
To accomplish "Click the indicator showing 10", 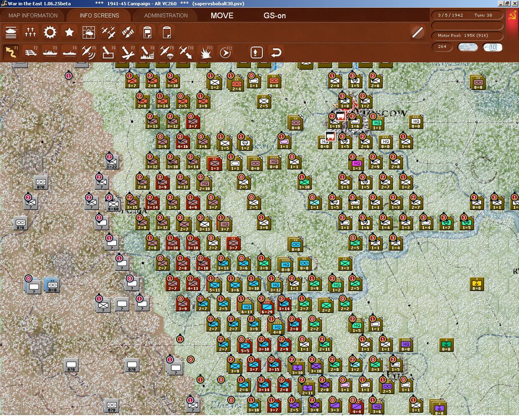I will point(493,47).
